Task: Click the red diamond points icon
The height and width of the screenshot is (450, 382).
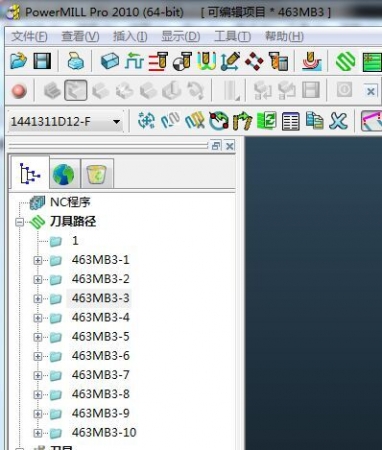Action: (x=254, y=61)
